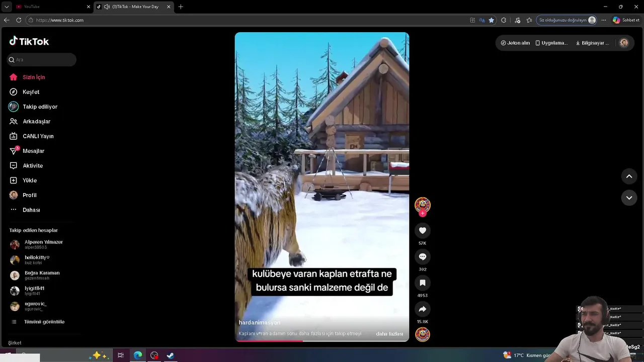Click the Ara search field
This screenshot has height=362, width=644.
pyautogui.click(x=42, y=60)
